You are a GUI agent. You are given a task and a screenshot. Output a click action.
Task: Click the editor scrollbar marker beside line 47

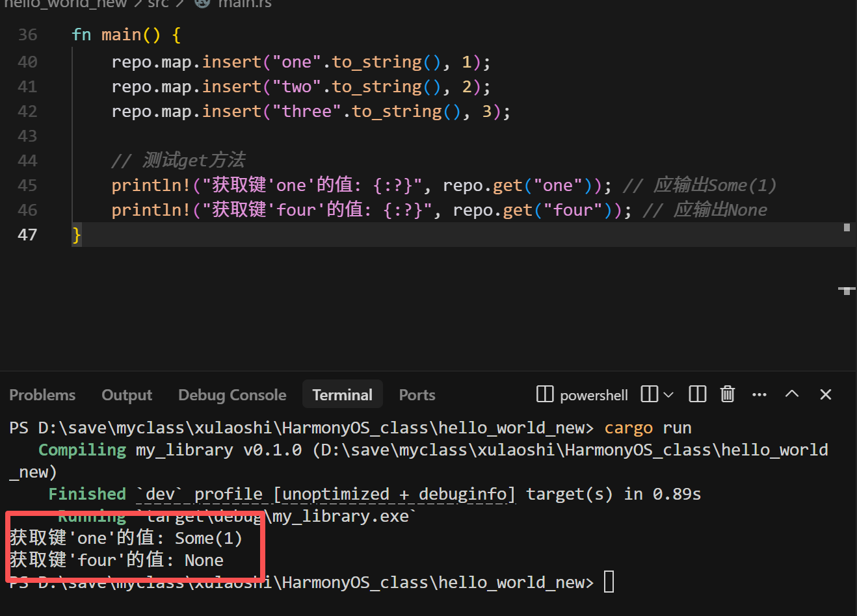click(x=847, y=227)
